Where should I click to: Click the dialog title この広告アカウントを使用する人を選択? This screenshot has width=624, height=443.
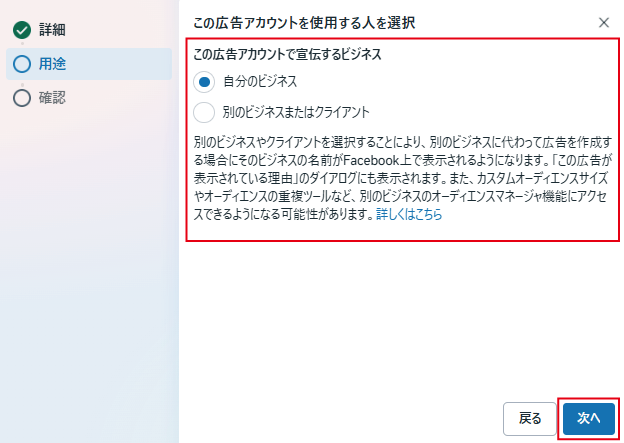304,23
